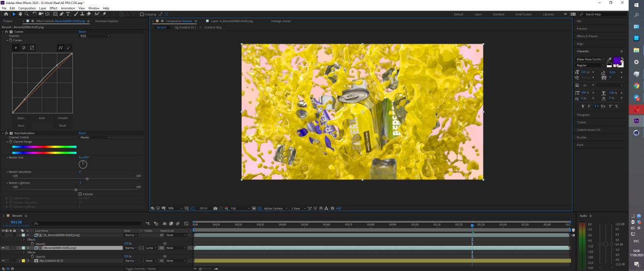Select the Horizontal Type tool

click(68, 14)
